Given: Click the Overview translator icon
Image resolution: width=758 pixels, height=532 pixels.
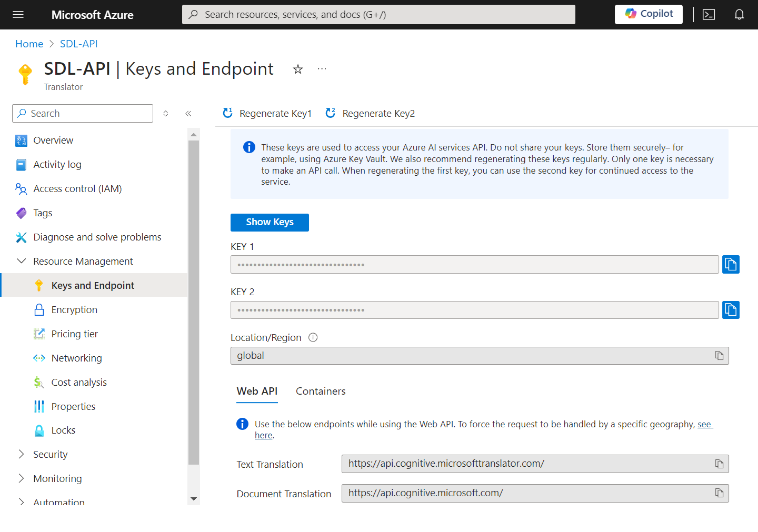Looking at the screenshot, I should click(x=21, y=140).
